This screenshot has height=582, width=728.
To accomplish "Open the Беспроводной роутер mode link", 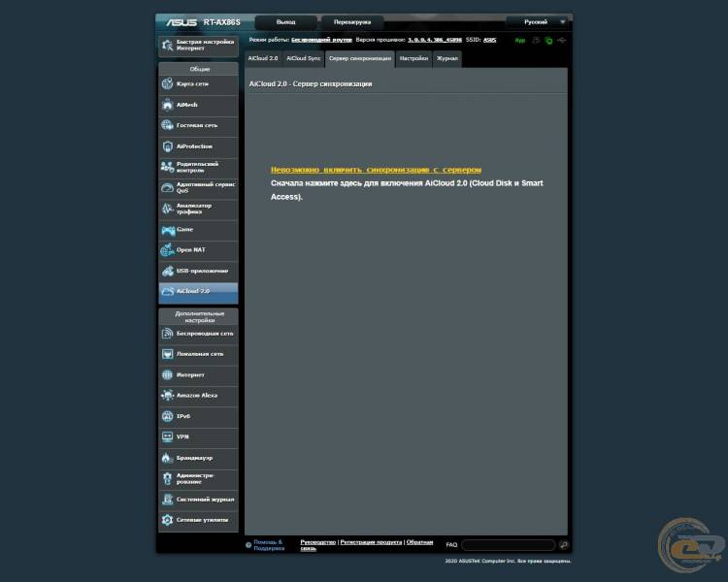I will point(321,40).
